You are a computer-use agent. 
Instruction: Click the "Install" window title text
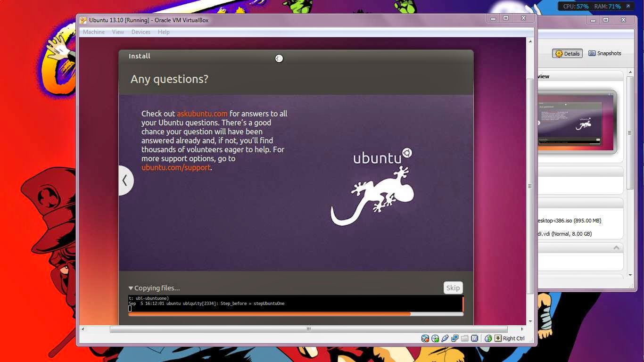pyautogui.click(x=140, y=56)
